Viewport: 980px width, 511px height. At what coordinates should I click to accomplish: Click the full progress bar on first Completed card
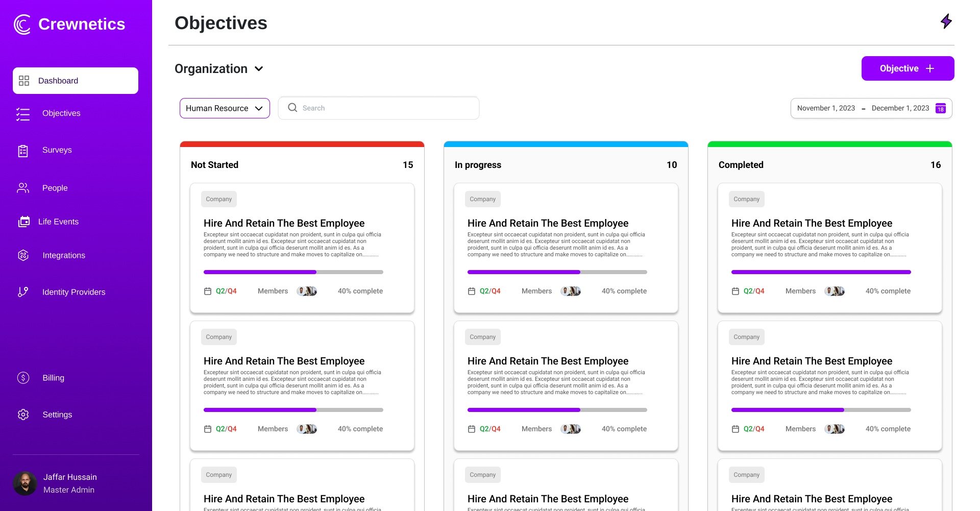[x=821, y=272]
